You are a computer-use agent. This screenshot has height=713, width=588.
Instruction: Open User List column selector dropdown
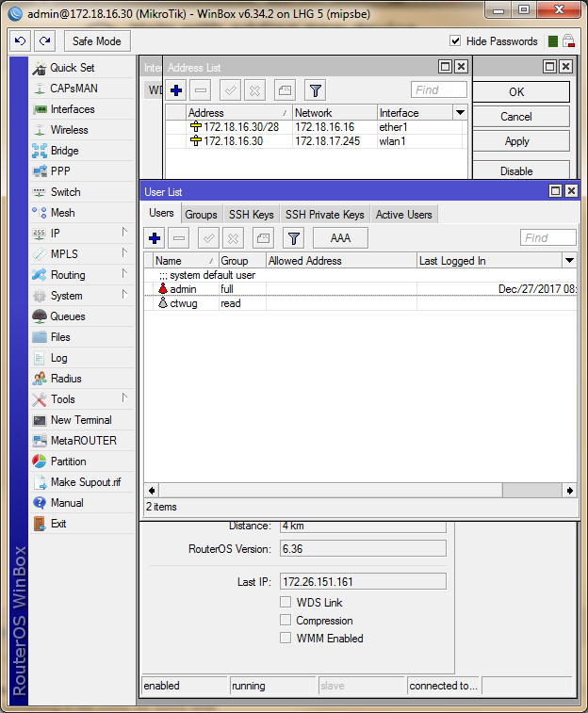pos(569,261)
